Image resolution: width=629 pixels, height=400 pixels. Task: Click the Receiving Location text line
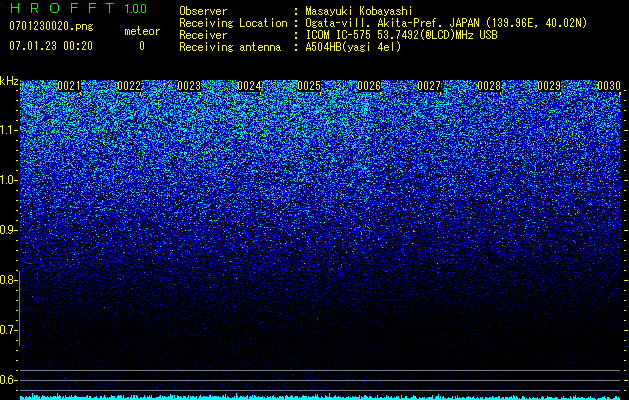[383, 23]
